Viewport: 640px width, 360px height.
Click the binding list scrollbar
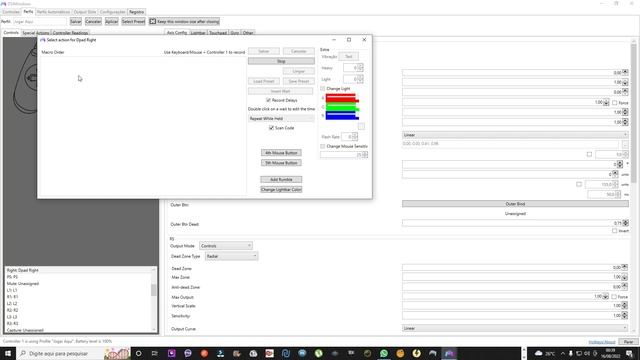(x=154, y=290)
